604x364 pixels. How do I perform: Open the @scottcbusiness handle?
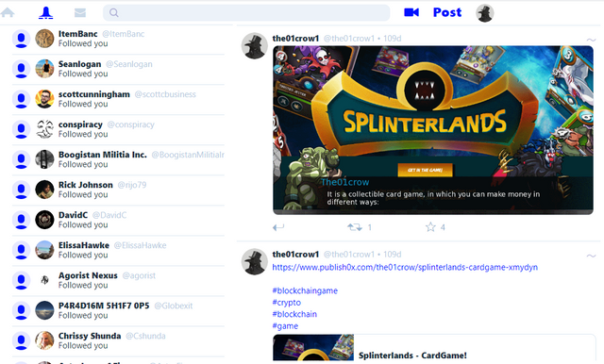point(165,94)
